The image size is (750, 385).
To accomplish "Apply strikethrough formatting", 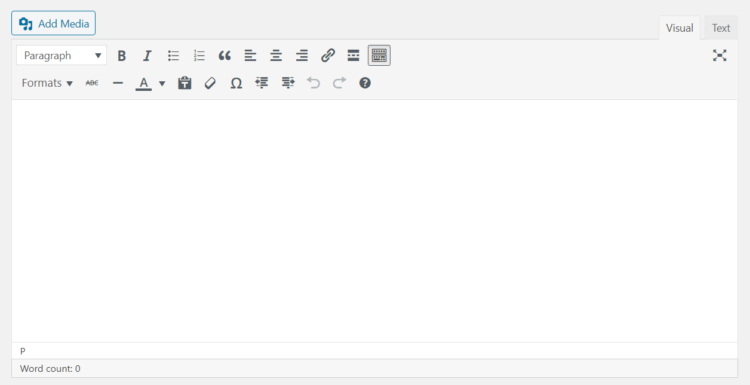I will click(x=92, y=83).
